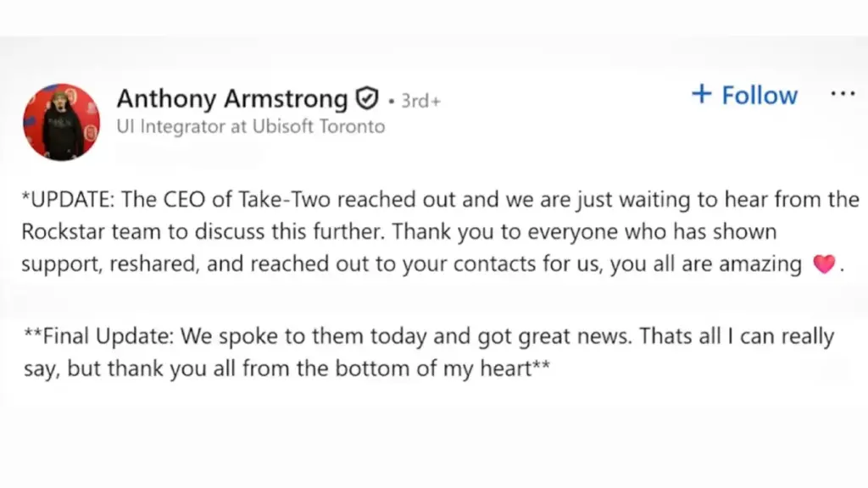Click the word Rockstar in the post
This screenshot has height=488, width=868.
(58, 232)
